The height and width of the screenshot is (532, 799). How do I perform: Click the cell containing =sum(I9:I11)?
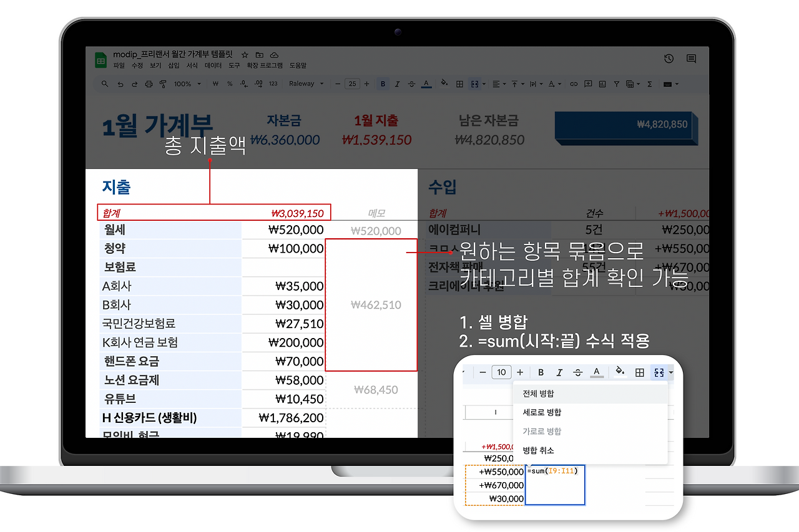(x=555, y=485)
